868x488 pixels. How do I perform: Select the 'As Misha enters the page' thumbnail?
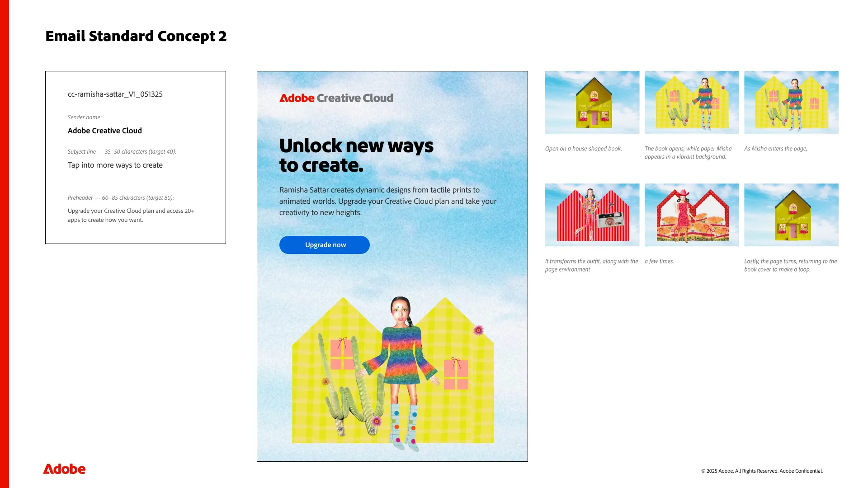pos(791,102)
